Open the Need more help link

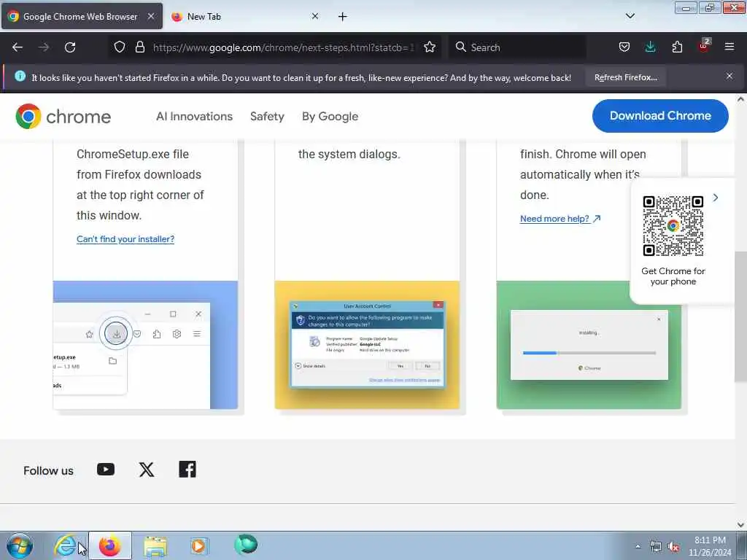tap(560, 219)
